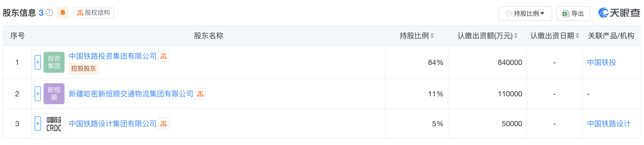Screen dimensions: 644x145
Task: Open the 中国铁路设计 related product link
Action: click(609, 124)
